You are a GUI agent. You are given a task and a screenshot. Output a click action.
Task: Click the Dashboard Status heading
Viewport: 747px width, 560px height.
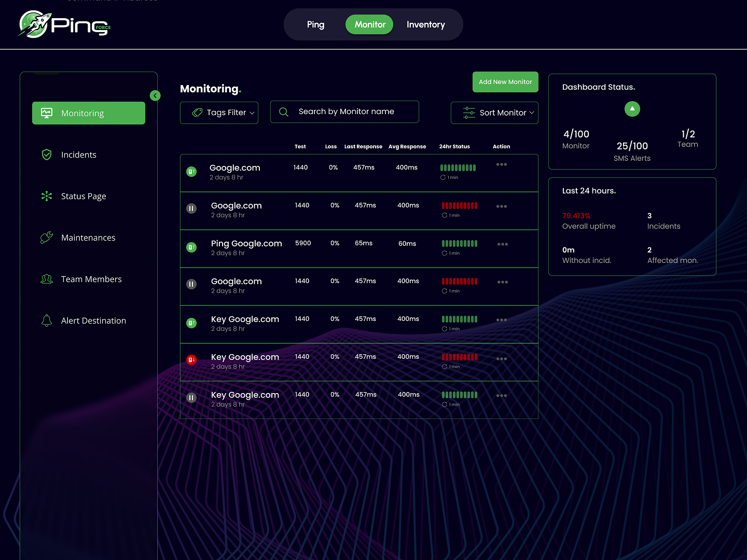(599, 87)
